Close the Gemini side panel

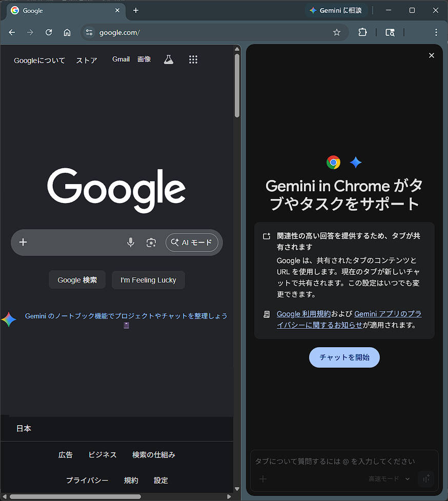432,55
